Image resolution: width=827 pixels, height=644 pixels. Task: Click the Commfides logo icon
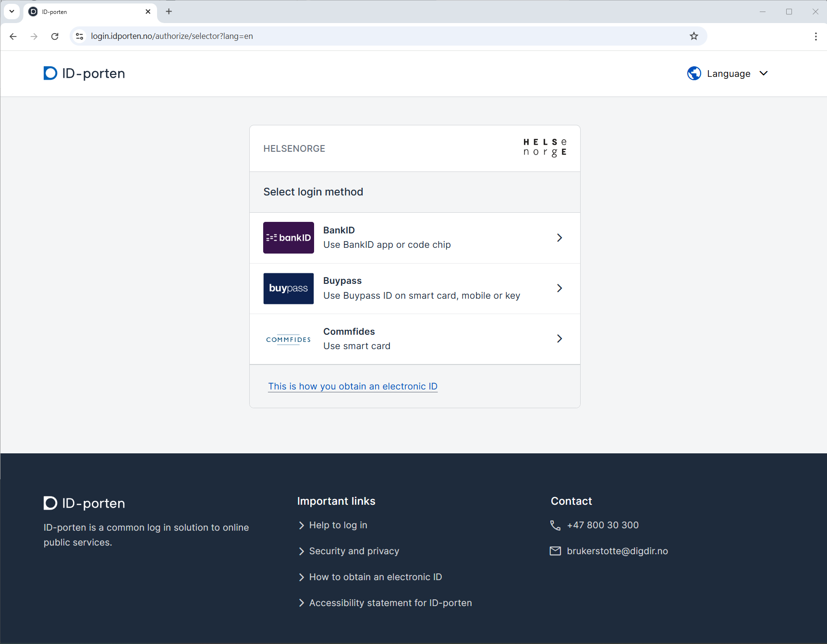tap(288, 340)
